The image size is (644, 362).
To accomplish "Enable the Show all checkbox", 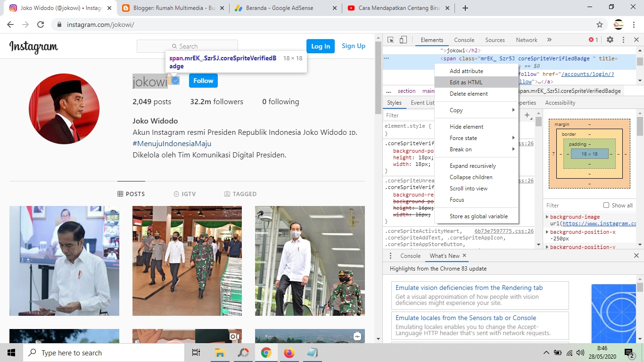I will tap(606, 205).
